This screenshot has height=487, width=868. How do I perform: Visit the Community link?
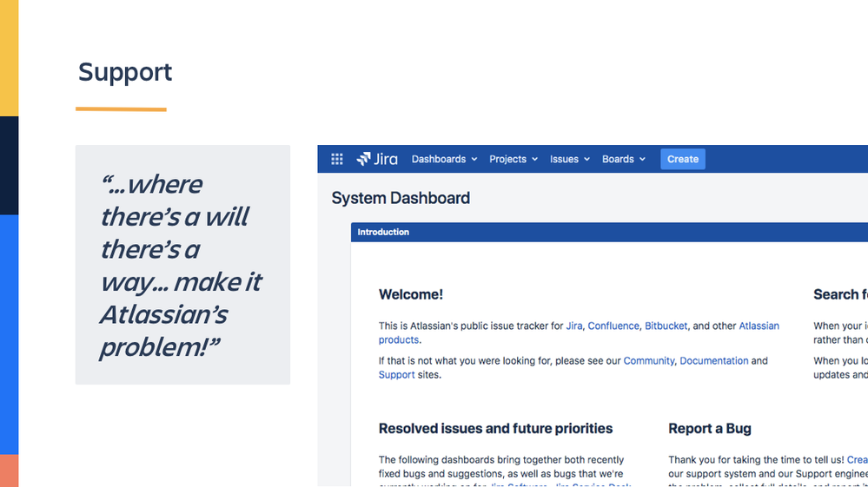tap(649, 361)
